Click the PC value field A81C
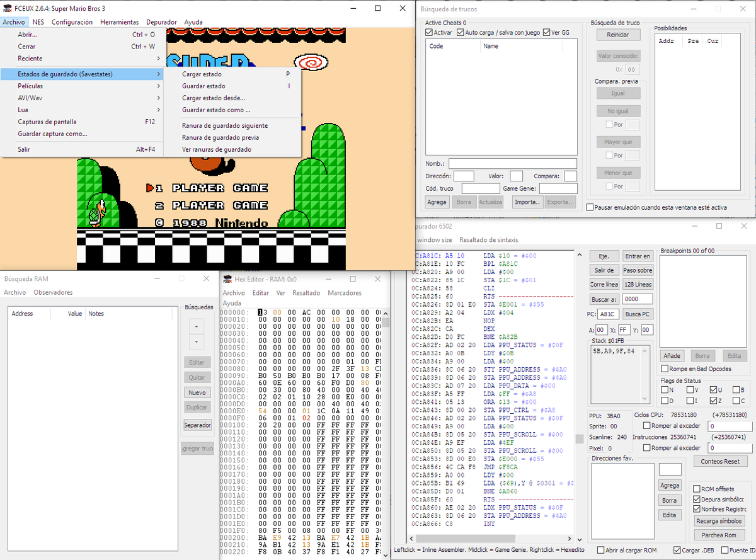 (609, 314)
